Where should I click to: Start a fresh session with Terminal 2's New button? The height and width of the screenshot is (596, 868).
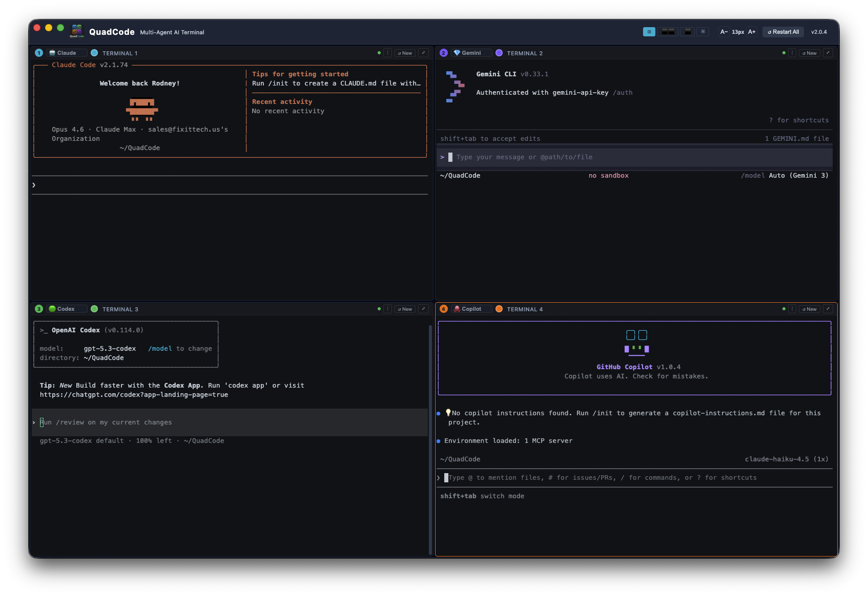coord(809,53)
